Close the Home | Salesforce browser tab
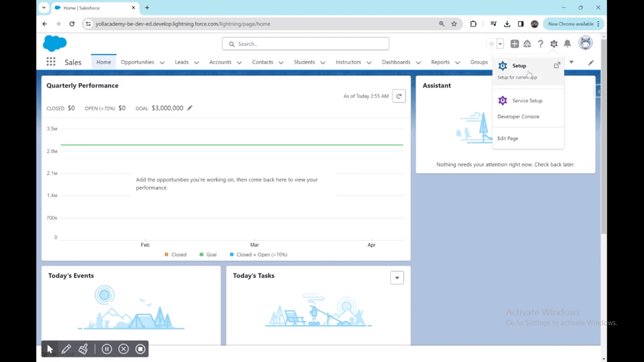644x362 pixels. (133, 8)
